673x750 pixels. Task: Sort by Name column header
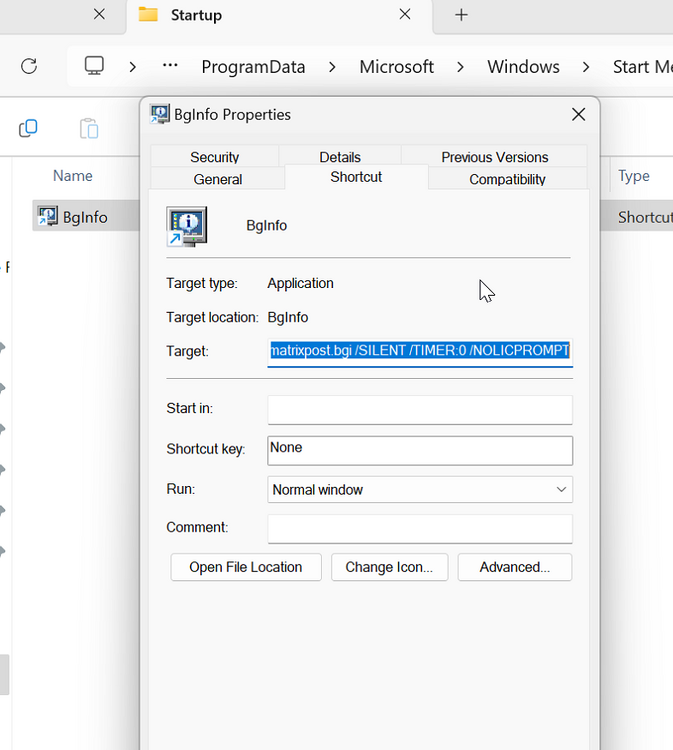coord(73,176)
